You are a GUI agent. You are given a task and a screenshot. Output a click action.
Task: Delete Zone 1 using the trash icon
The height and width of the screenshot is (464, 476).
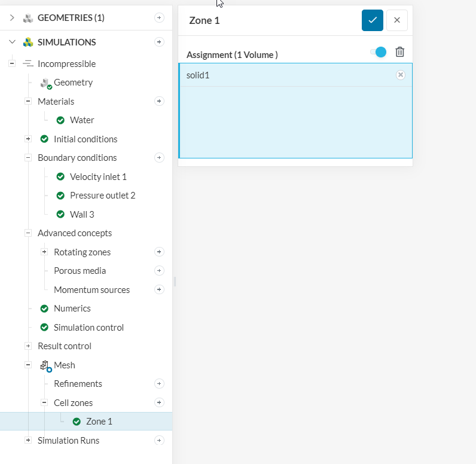click(x=400, y=53)
